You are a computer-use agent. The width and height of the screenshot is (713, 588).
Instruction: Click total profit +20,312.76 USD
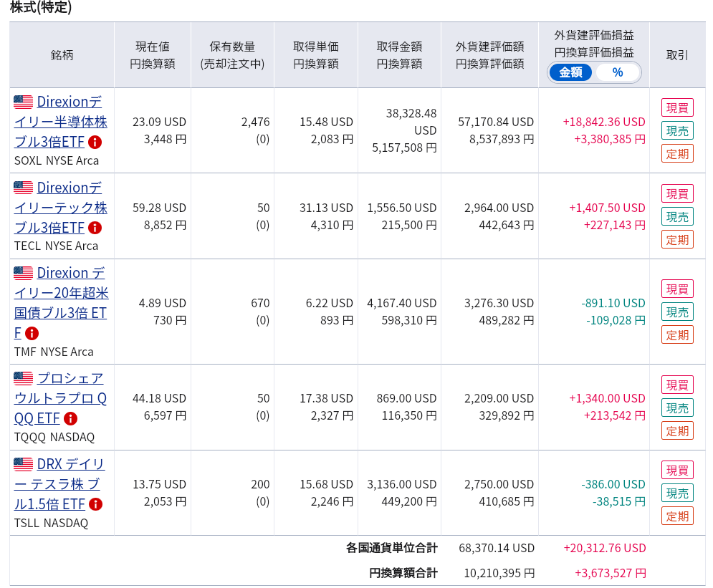coord(605,548)
